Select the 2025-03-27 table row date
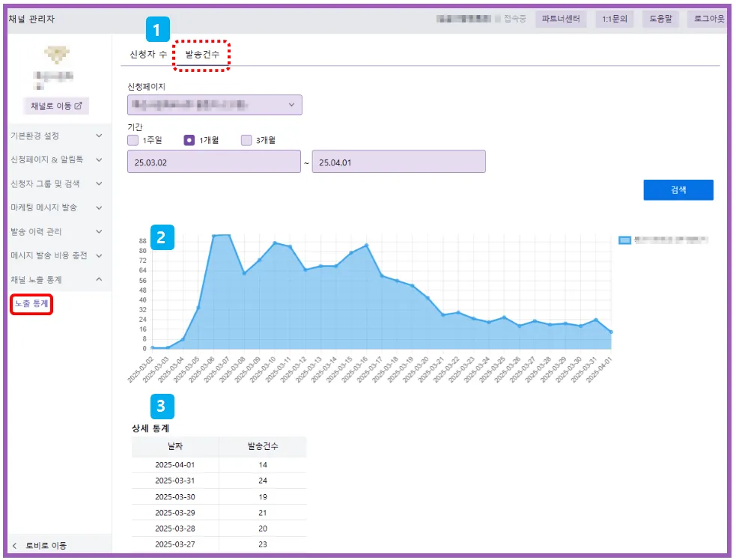Screen dimensions: 736x560 (x=174, y=544)
